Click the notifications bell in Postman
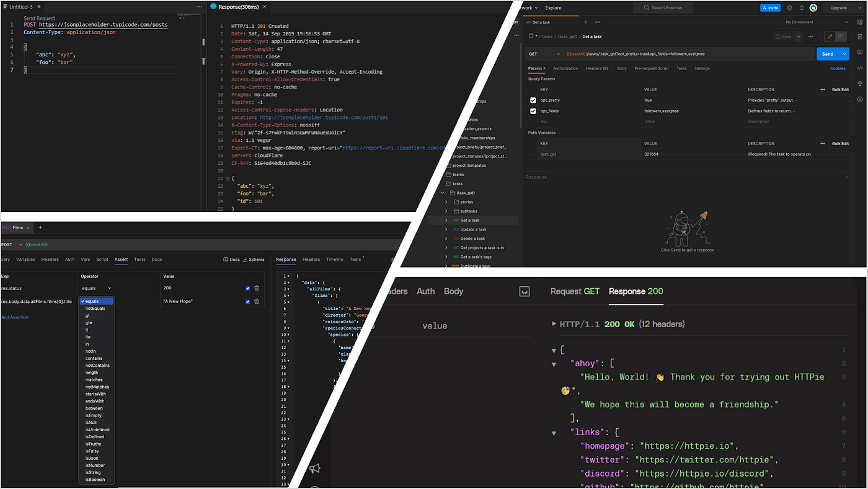Image resolution: width=868 pixels, height=489 pixels. [801, 8]
